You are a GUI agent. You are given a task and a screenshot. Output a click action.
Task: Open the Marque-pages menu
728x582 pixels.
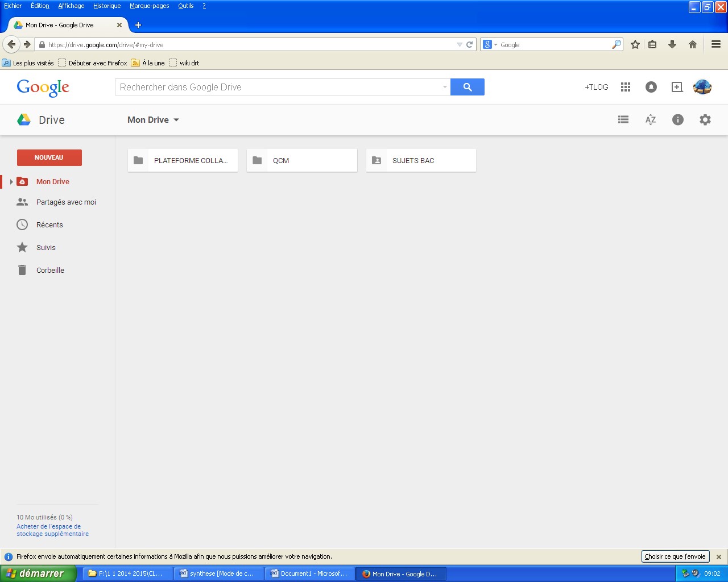tap(149, 6)
